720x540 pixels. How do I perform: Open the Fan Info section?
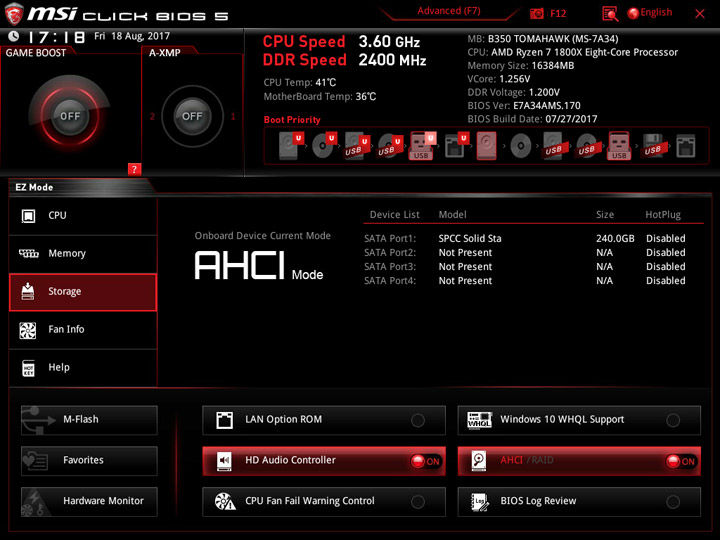point(83,330)
